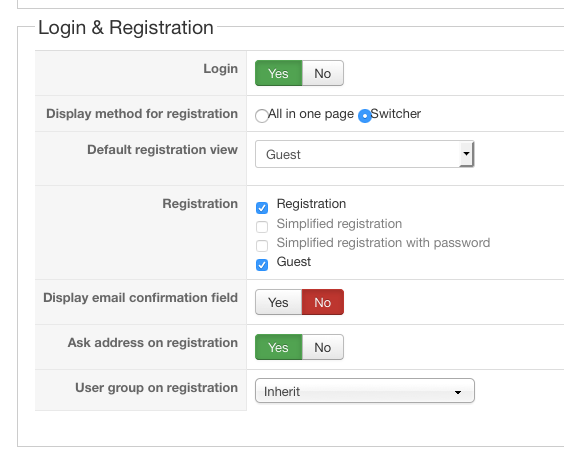This screenshot has height=452, width=564.
Task: Uncheck the Registration checkbox
Action: 262,208
